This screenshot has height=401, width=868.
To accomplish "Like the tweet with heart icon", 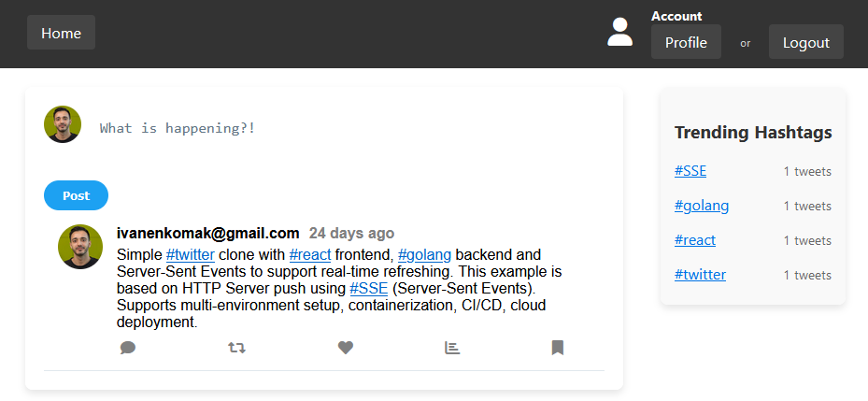I will (346, 348).
